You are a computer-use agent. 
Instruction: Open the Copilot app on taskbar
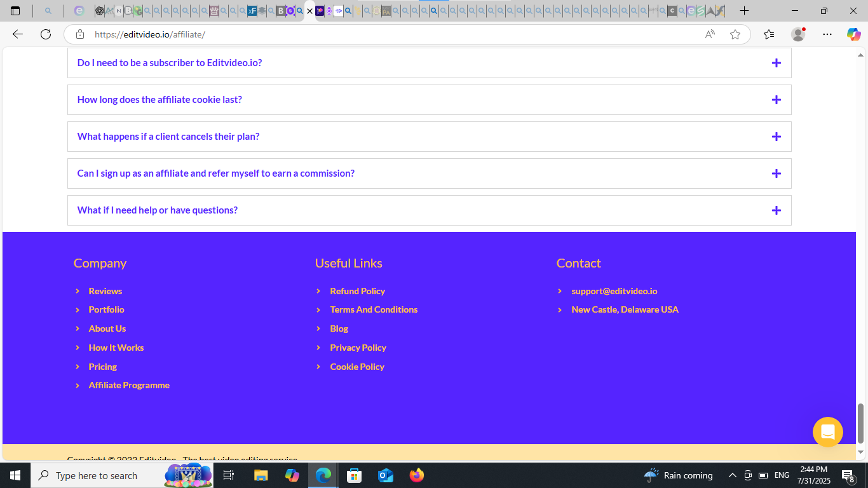(x=292, y=475)
